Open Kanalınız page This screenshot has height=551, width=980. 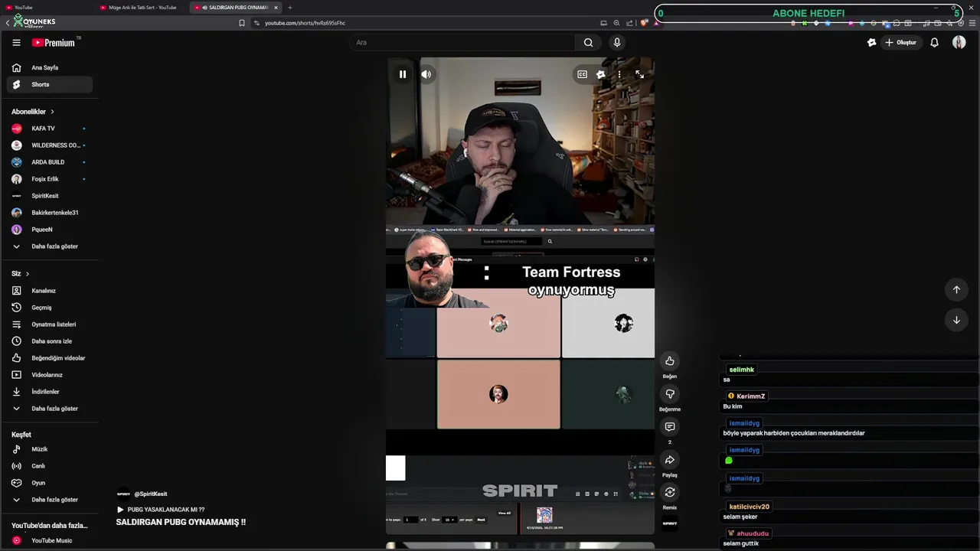click(x=50, y=291)
